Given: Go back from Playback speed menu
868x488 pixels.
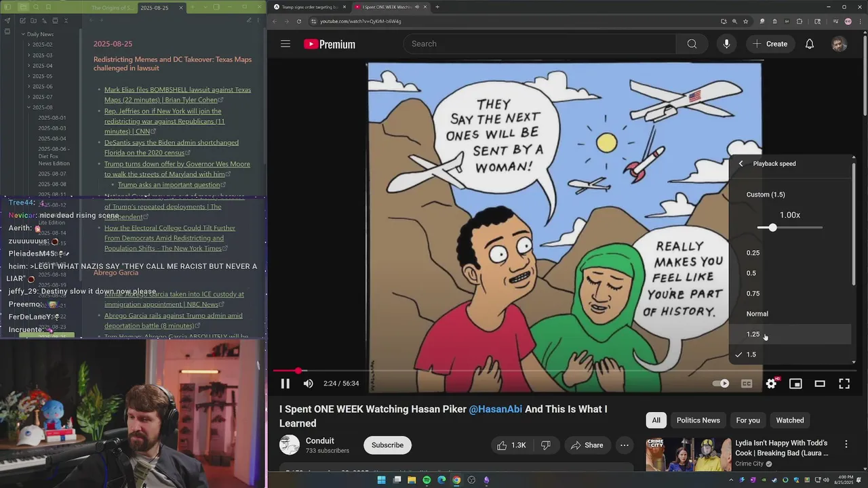Looking at the screenshot, I should click(x=741, y=163).
